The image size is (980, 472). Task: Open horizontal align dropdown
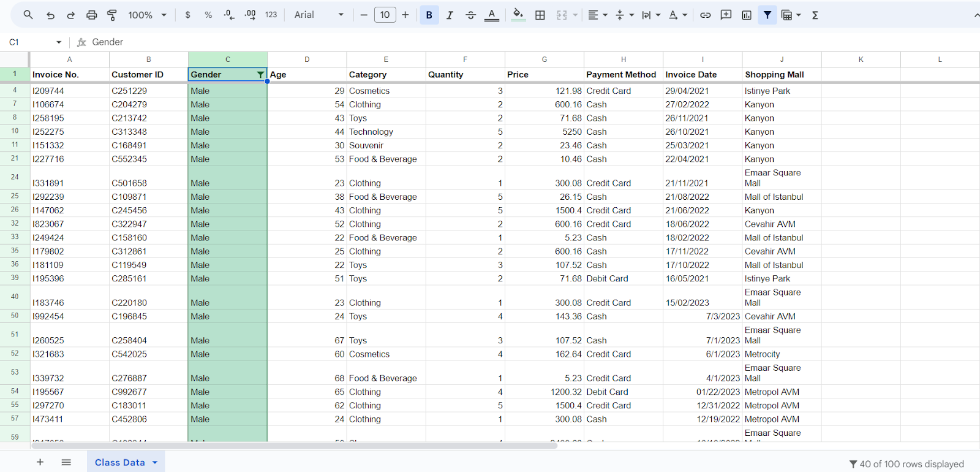pyautogui.click(x=597, y=15)
